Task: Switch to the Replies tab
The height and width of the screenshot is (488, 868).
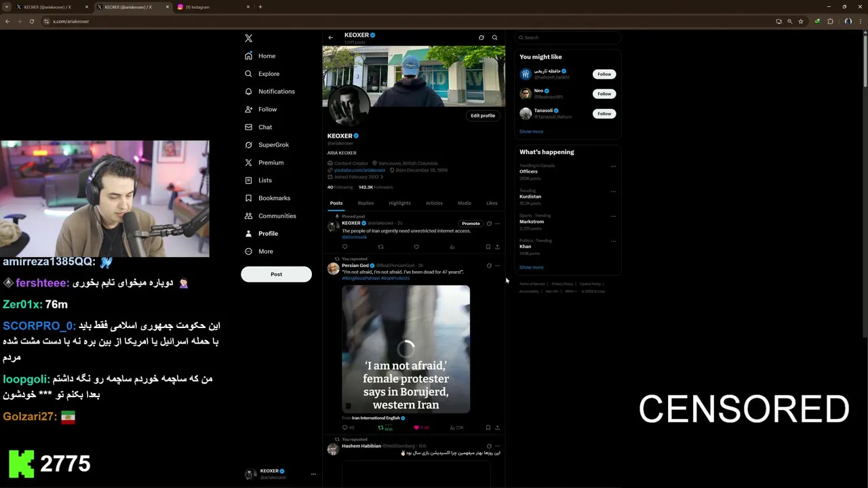Action: [366, 203]
